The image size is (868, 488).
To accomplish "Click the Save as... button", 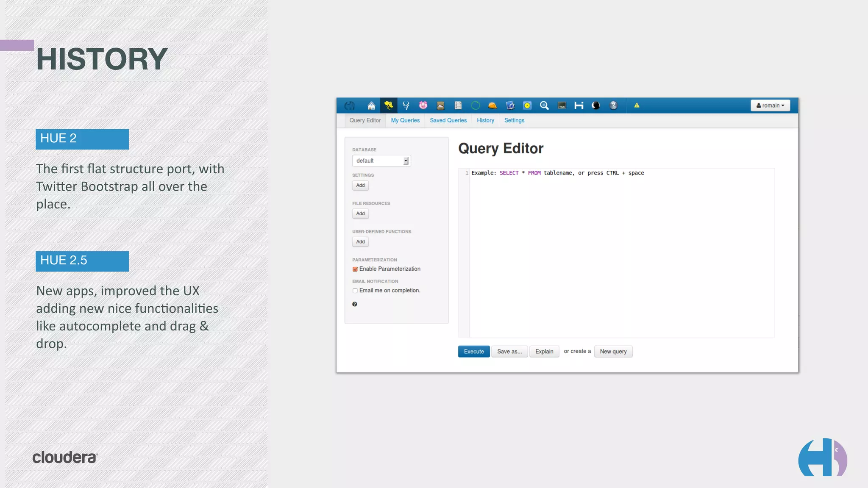I will pos(509,352).
